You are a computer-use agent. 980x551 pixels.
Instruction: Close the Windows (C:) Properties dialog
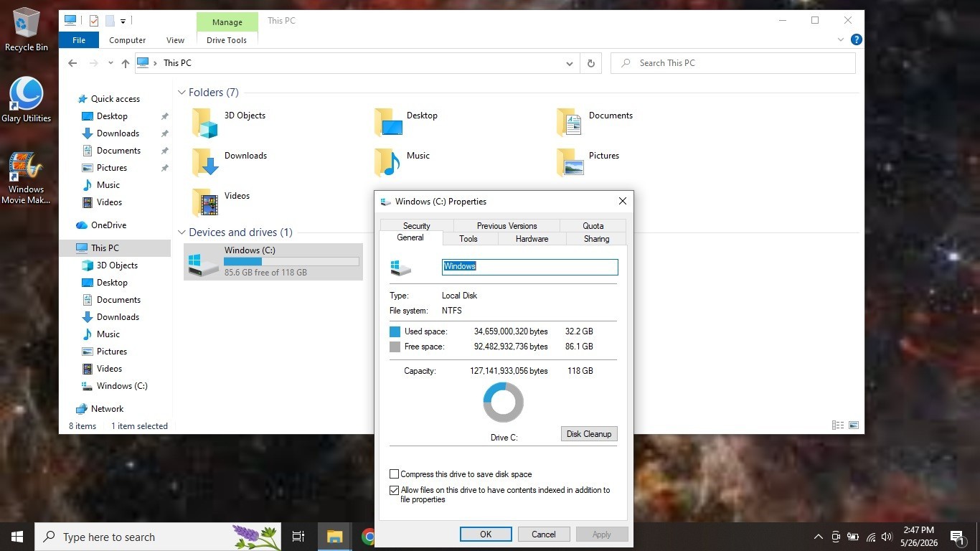[x=623, y=202]
